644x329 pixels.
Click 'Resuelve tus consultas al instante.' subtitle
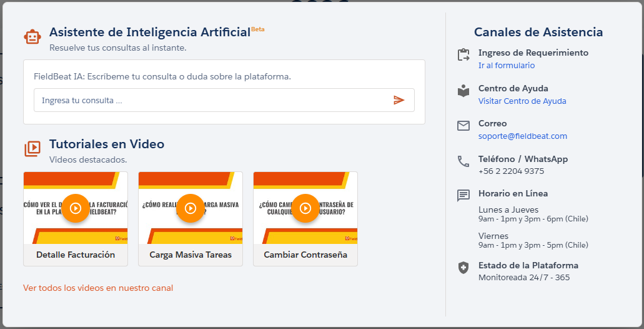pyautogui.click(x=118, y=48)
